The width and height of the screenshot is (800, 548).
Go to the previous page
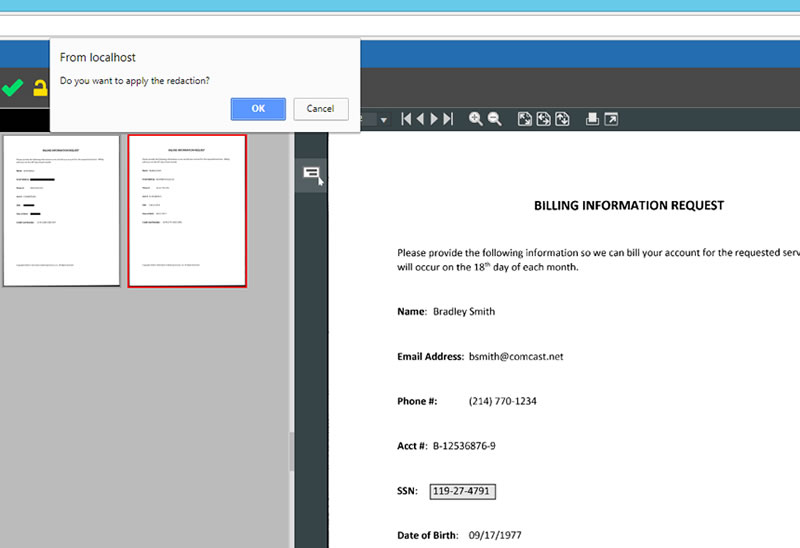420,119
